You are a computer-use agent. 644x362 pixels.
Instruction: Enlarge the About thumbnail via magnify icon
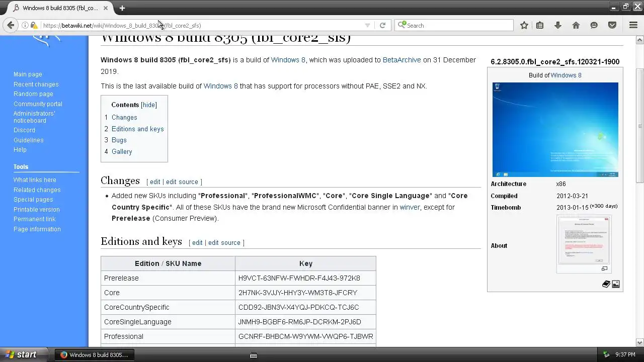click(x=604, y=268)
